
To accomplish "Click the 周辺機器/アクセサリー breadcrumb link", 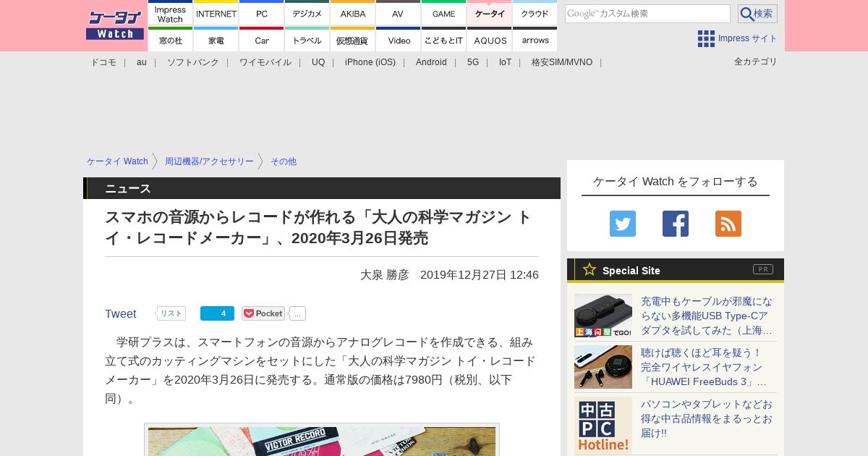I will [x=209, y=161].
